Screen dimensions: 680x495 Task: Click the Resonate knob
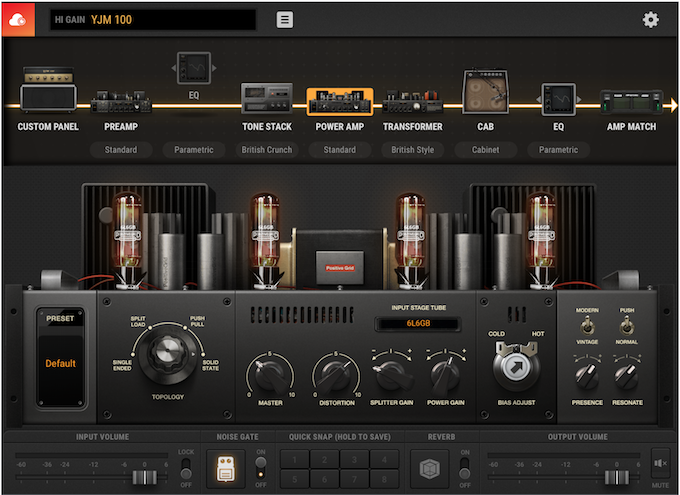627,376
